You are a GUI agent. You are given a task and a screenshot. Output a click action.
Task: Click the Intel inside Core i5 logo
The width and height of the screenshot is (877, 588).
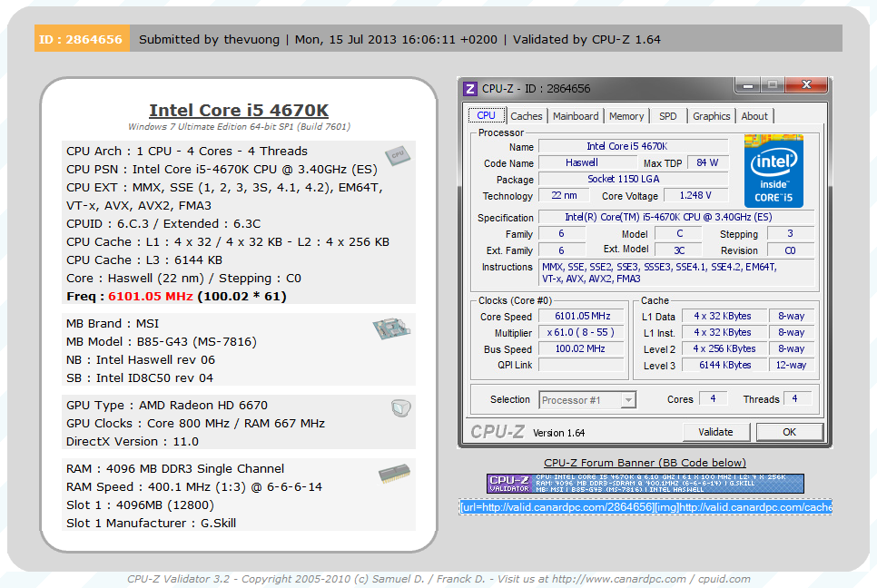click(x=774, y=171)
